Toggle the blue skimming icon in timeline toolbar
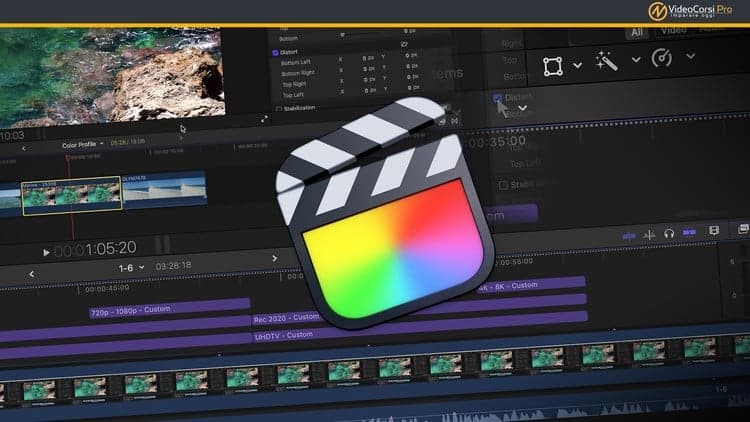The width and height of the screenshot is (750, 422). pos(629,236)
